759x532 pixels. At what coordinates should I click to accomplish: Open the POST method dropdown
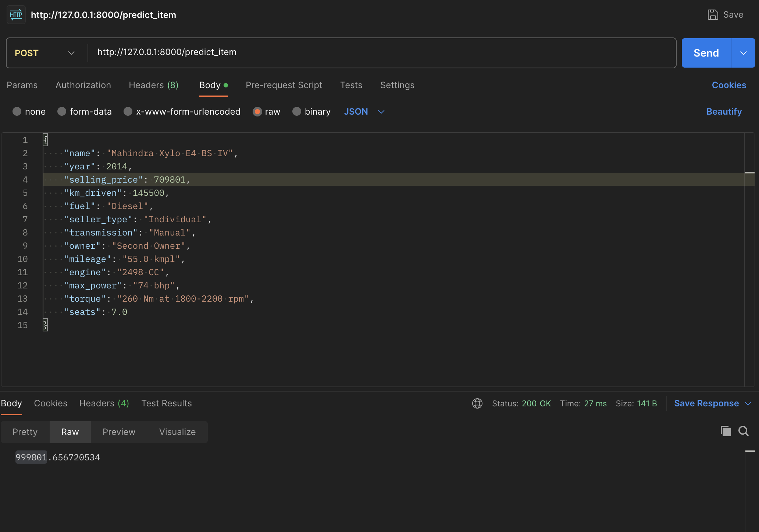[x=45, y=53]
